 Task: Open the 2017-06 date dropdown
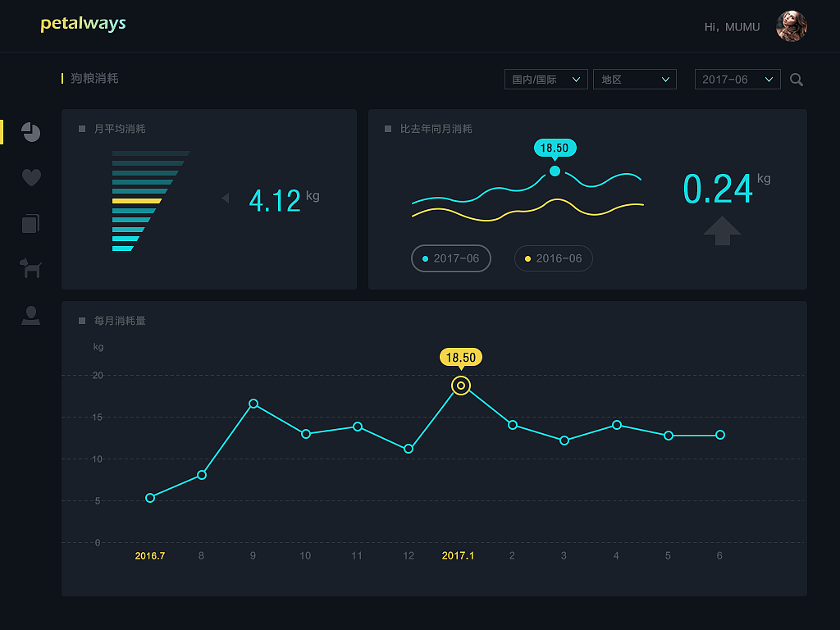[x=737, y=80]
